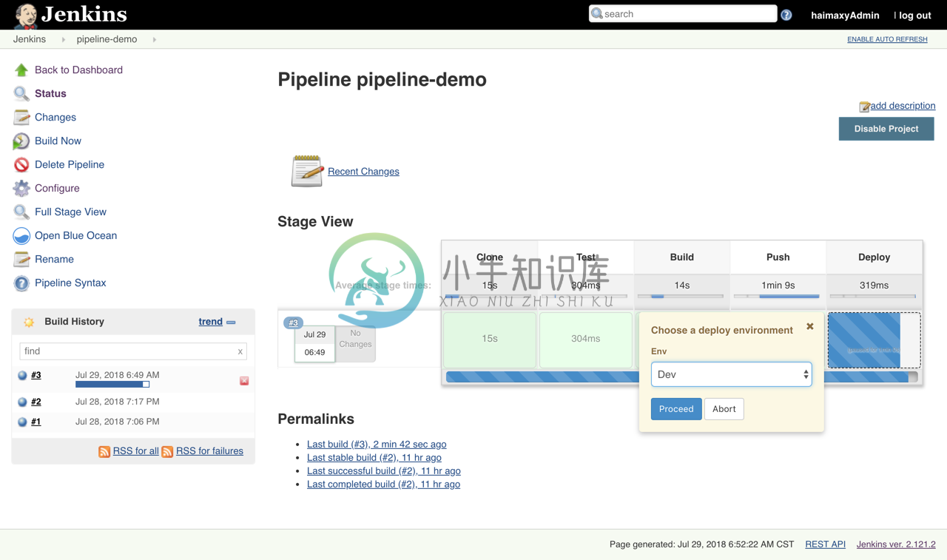Open the Changes sidebar item

55,118
